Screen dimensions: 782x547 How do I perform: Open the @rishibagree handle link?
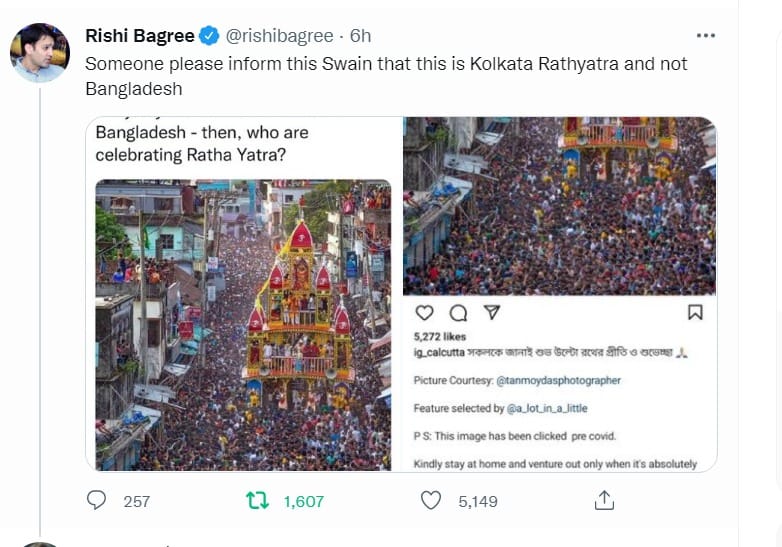tap(279, 36)
